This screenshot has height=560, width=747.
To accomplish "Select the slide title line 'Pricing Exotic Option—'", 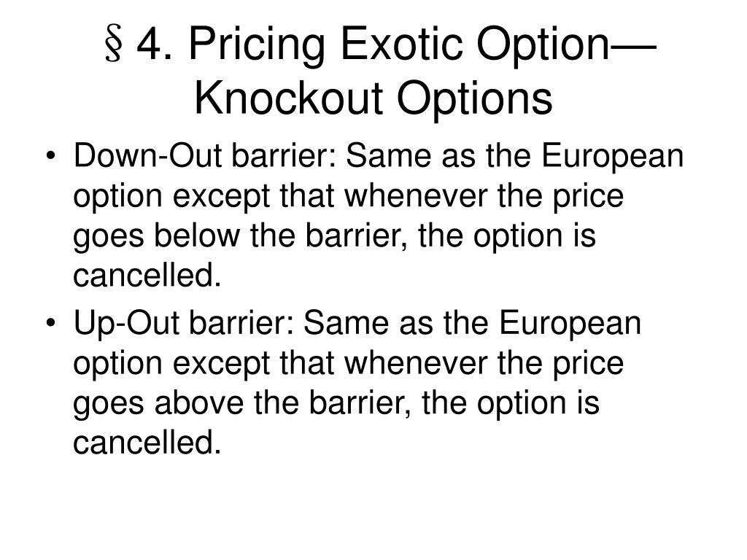I will click(422, 46).
